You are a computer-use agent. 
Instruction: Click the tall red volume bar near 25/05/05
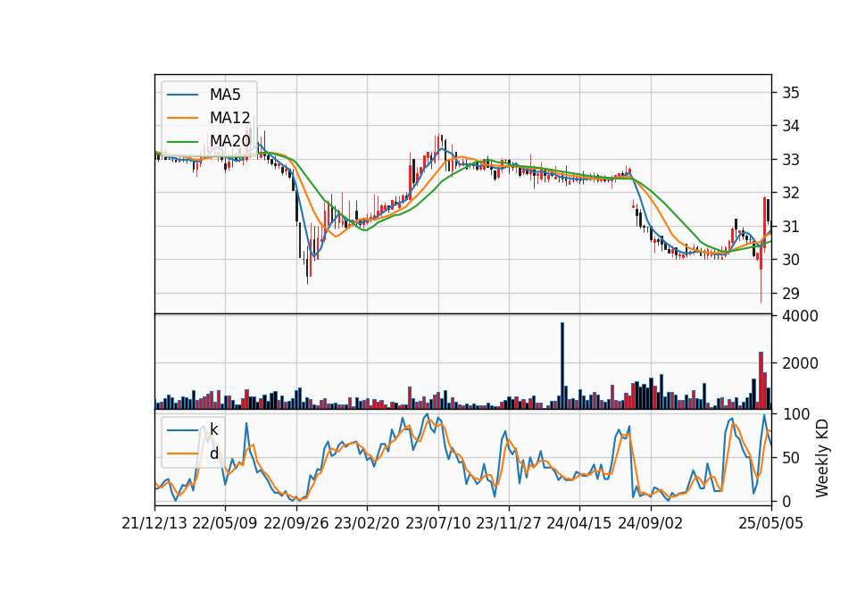761,380
